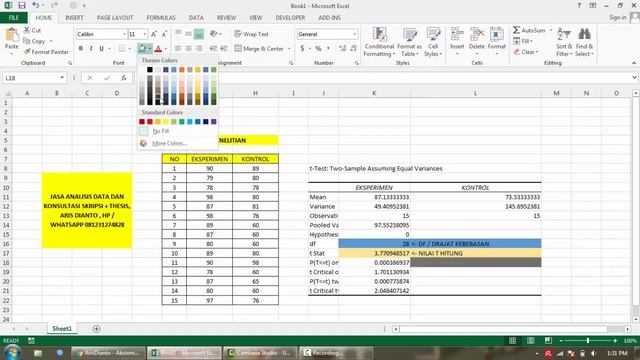Click the insert function fx icon
This screenshot has width=640, height=360.
[123, 78]
